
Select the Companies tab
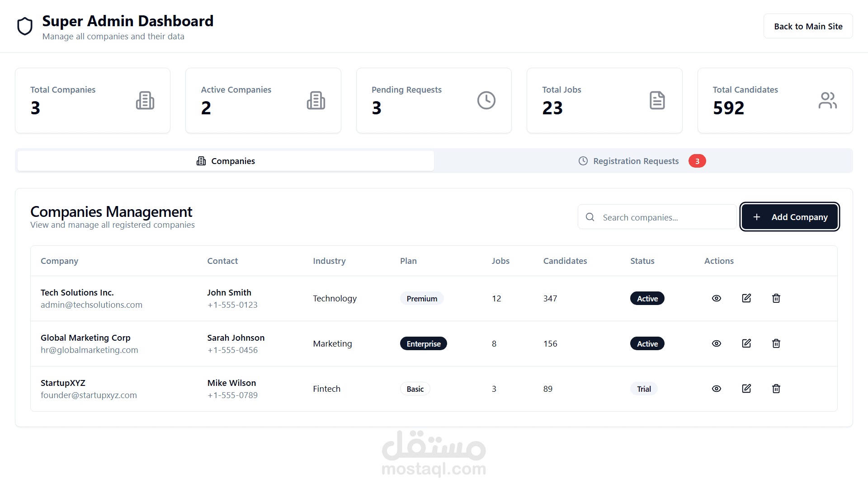tap(226, 161)
